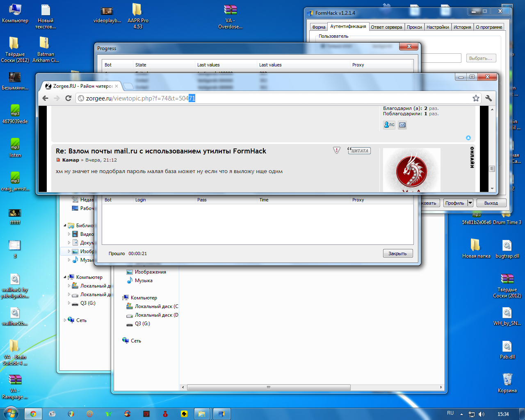Select the Корзина recycle bin icon
The width and height of the screenshot is (525, 420).
tap(507, 383)
